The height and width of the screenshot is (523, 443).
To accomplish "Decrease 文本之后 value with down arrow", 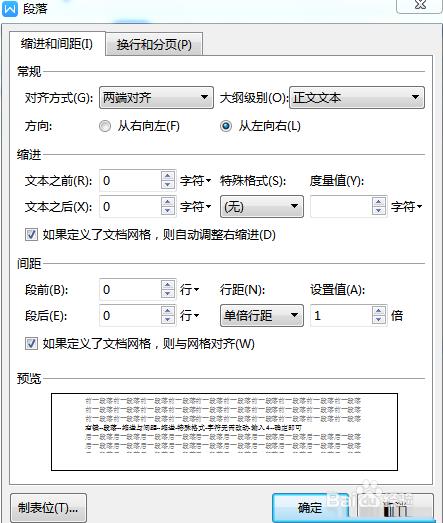I will [168, 211].
